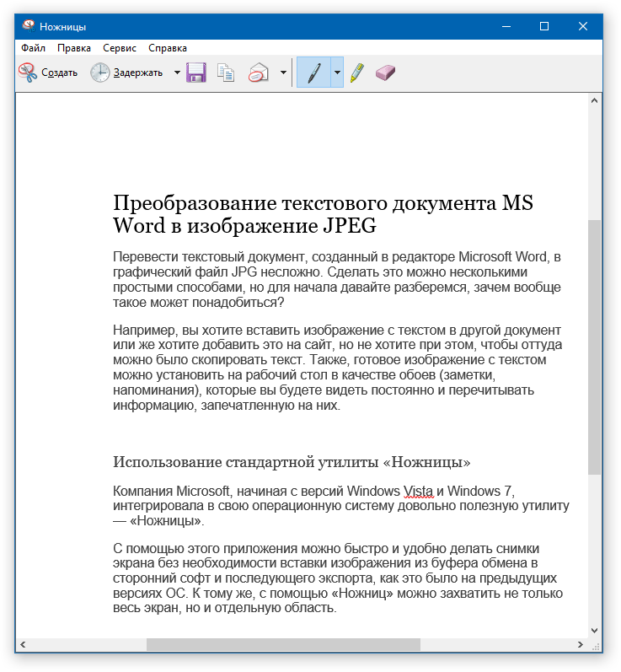The width and height of the screenshot is (621, 672).
Task: Click the horizontal scrollbar right arrow
Action: tap(581, 645)
